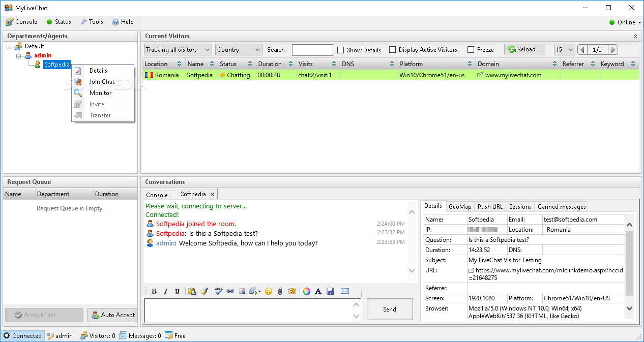
Task: Click the external link icon beside the mylivechat.com URL
Action: (471, 271)
